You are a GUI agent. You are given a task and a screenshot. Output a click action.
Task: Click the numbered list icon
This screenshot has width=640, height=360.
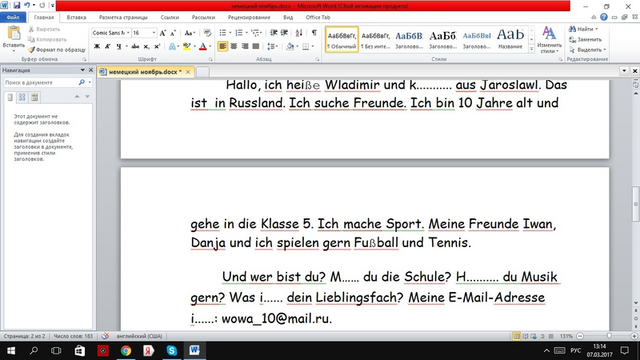tap(239, 33)
